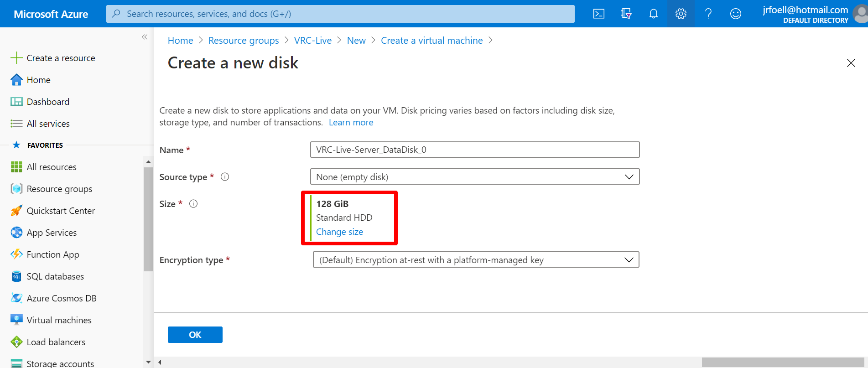
Task: Click the sidebar vertical scrollbar thumb
Action: click(x=148, y=219)
